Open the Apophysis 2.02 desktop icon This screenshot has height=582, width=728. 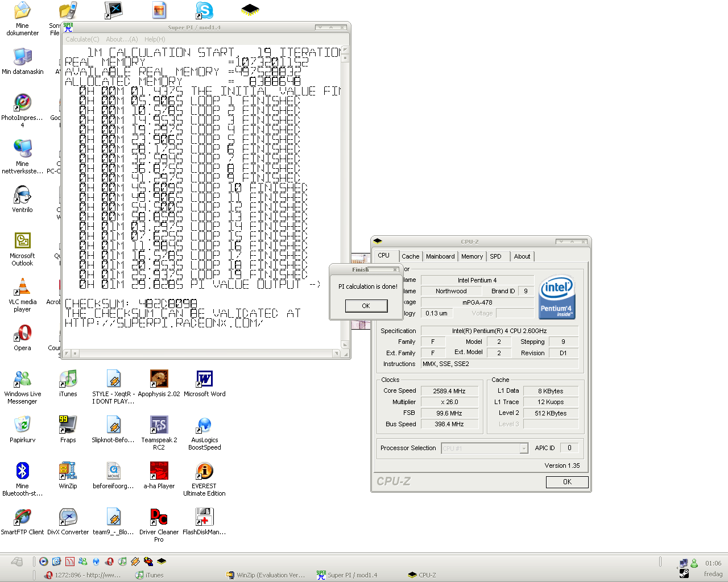(159, 383)
